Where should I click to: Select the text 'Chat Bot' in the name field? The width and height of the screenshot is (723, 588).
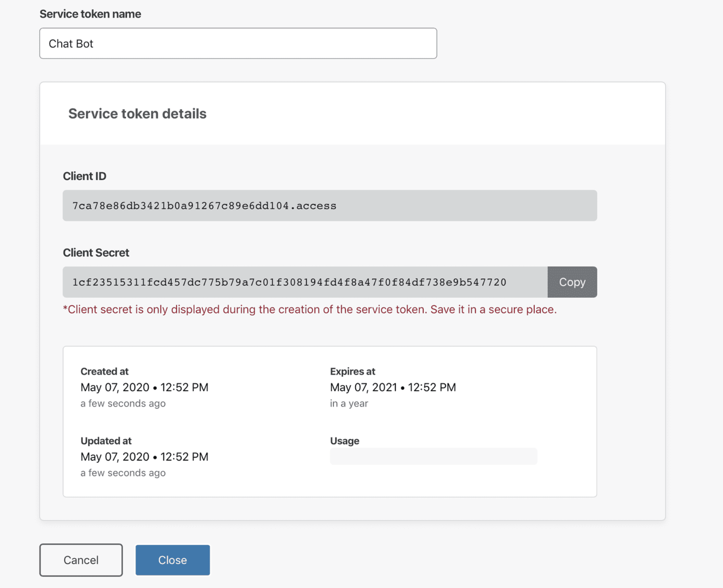pos(71,43)
